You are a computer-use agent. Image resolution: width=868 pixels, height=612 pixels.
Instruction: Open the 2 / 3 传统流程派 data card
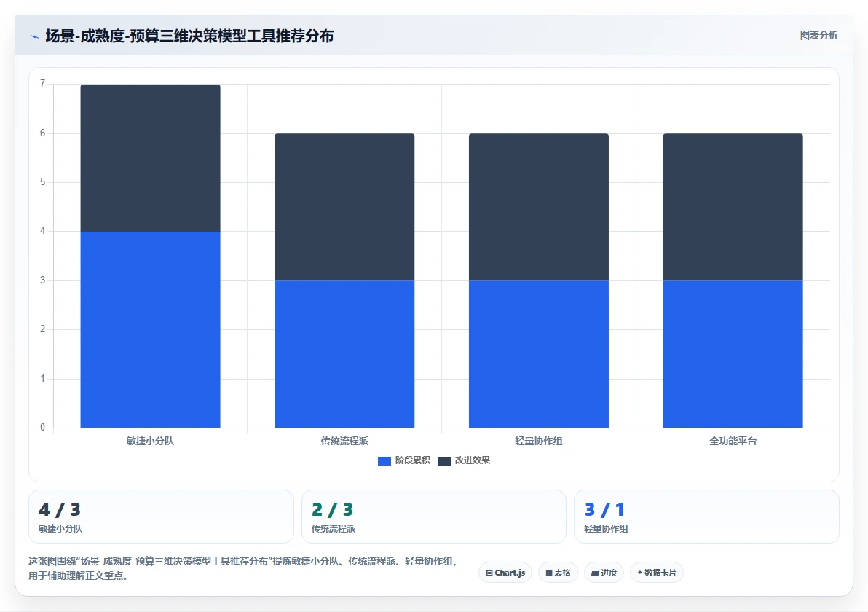[434, 516]
